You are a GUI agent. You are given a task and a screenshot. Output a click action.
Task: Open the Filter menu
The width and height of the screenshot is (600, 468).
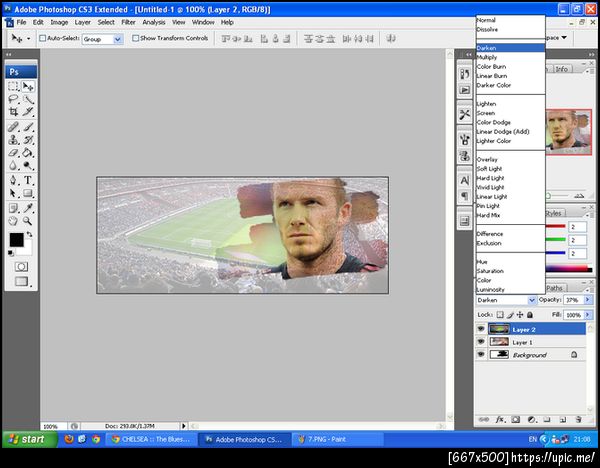point(128,21)
